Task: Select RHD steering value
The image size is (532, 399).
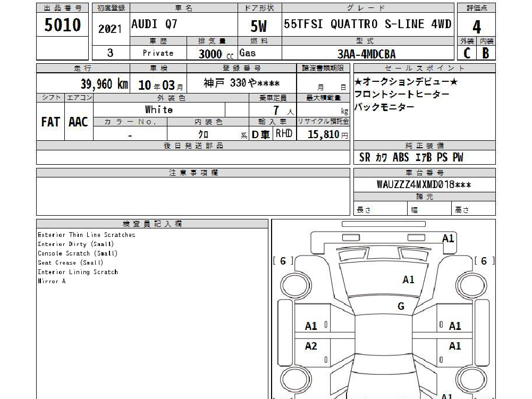Action: point(284,133)
